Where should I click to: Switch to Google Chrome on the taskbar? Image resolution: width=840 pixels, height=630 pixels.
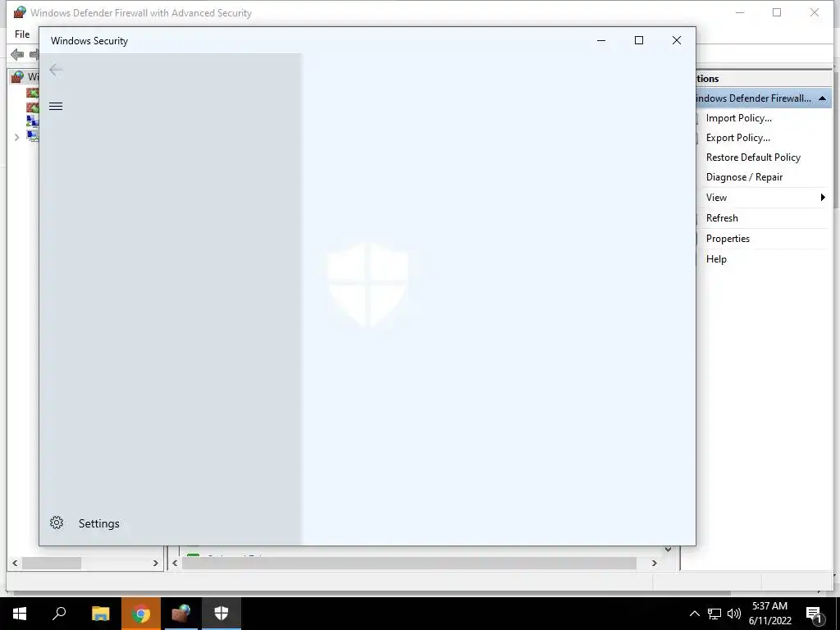141,613
